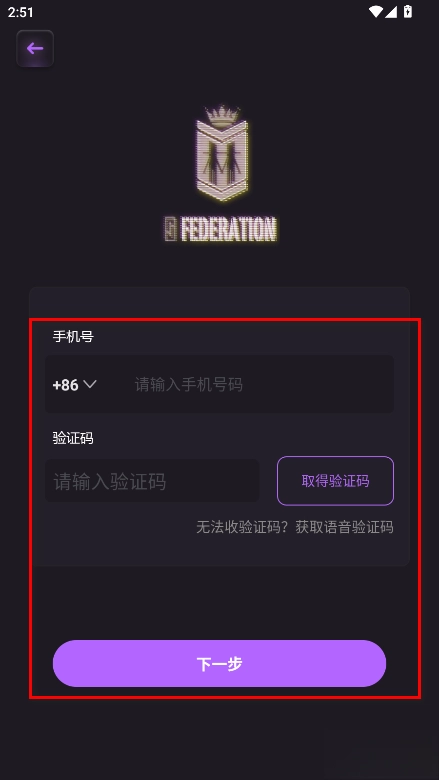Tap the 取得验证码 button
Screen dimensions: 439x780
point(335,481)
